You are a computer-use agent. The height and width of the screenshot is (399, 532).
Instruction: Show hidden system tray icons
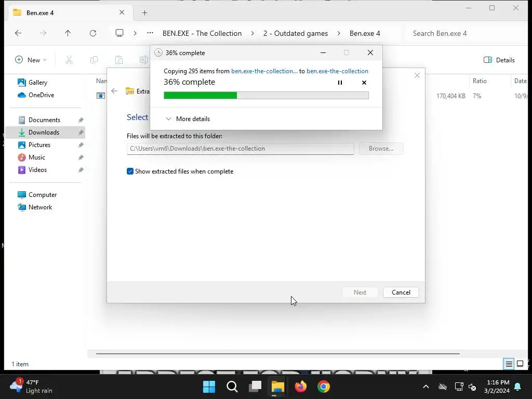(426, 387)
